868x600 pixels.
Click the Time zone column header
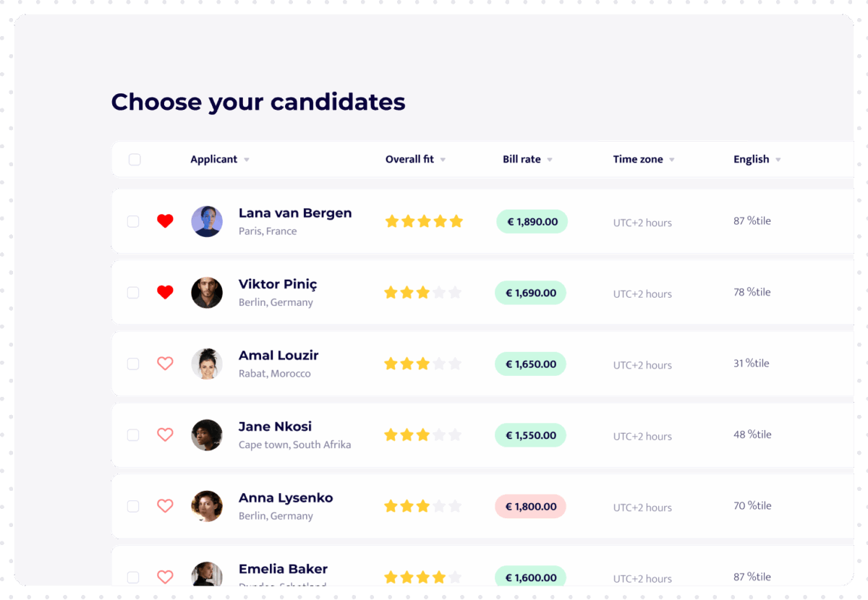point(638,160)
